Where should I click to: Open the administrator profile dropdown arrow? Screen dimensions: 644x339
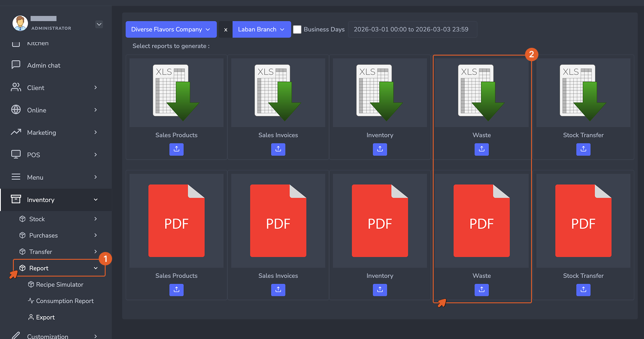99,25
